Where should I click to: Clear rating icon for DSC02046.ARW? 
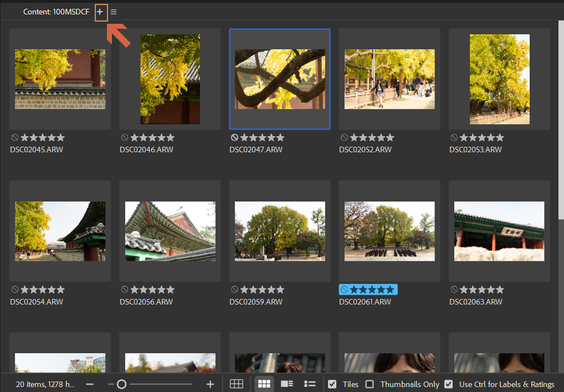click(125, 137)
